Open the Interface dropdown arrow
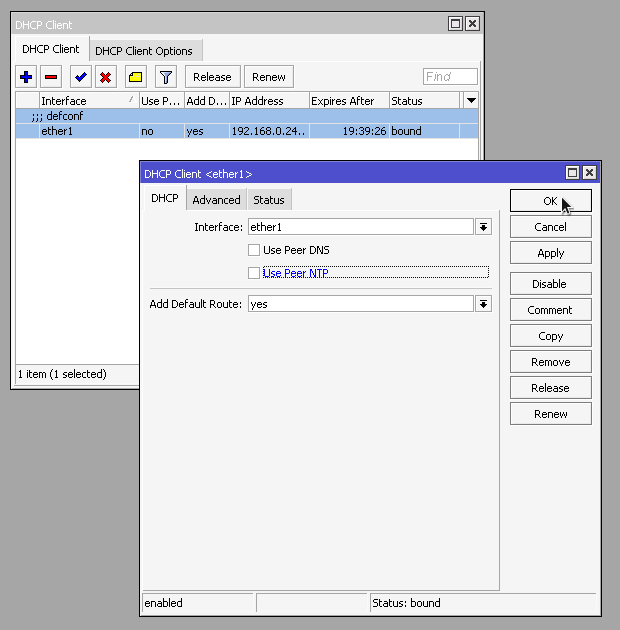Screen dimensions: 620x630 tap(484, 227)
